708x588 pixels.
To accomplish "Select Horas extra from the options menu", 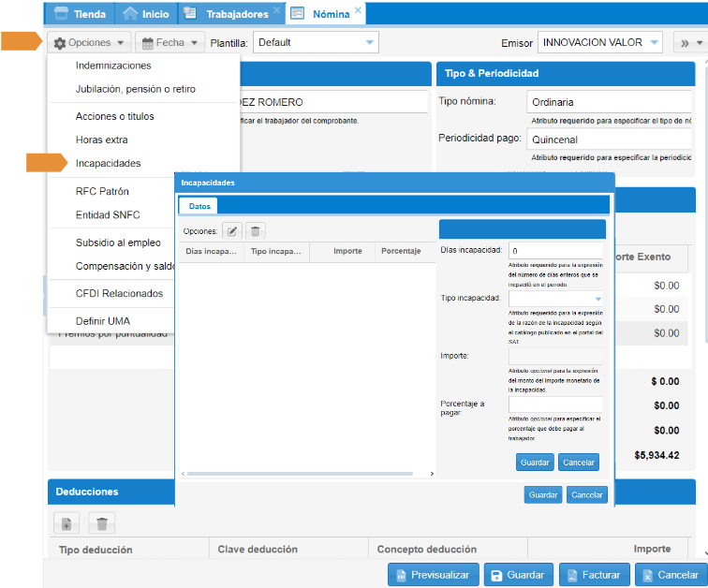I will (101, 140).
